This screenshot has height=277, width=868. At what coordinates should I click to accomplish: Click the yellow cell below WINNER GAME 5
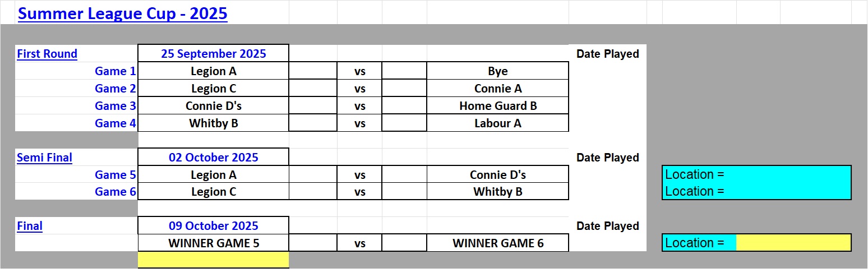pos(213,260)
